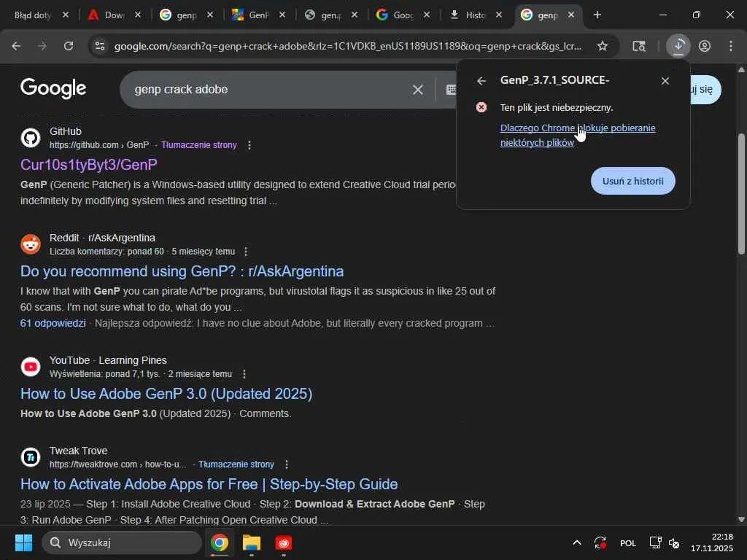The image size is (747, 560).
Task: Open the clock showing 22:18
Action: tap(712, 542)
